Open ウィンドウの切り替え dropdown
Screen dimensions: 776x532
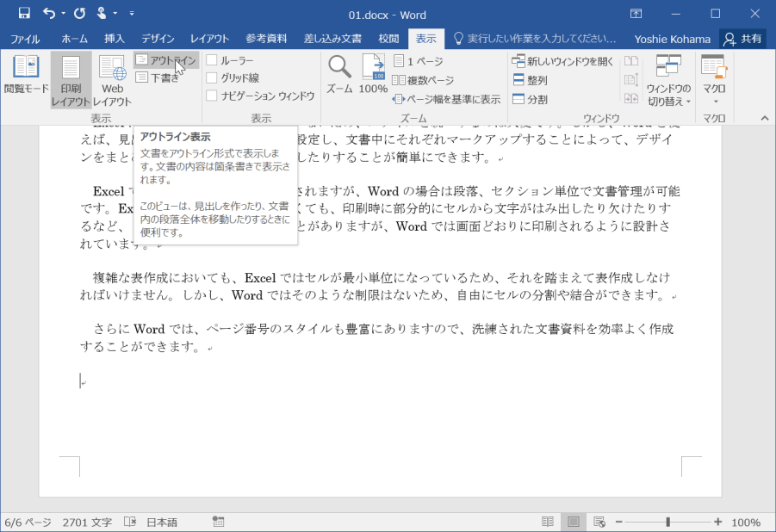pos(668,80)
